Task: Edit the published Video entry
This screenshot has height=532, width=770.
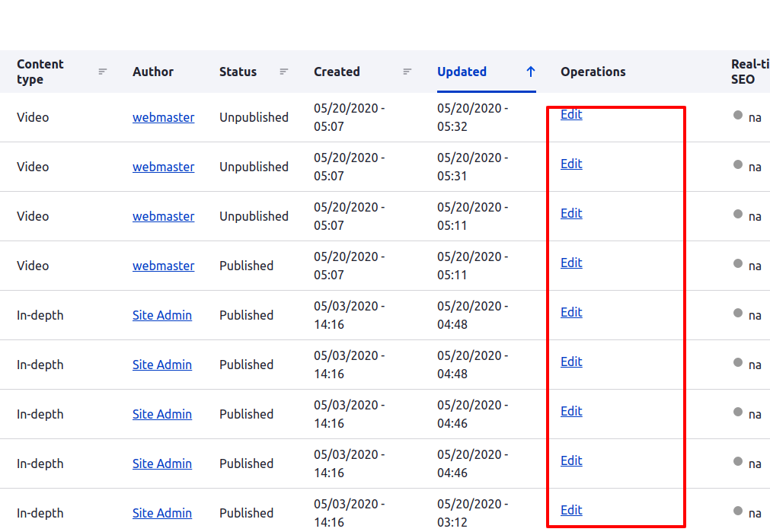Action: (571, 263)
